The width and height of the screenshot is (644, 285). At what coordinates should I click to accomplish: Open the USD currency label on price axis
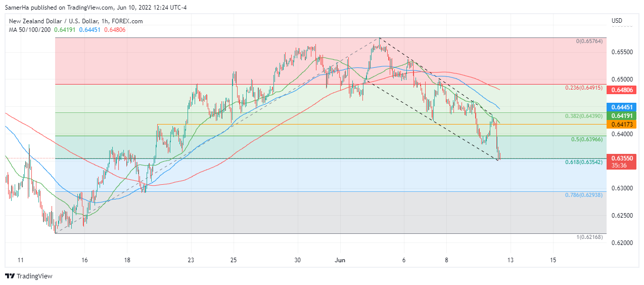tap(617, 21)
